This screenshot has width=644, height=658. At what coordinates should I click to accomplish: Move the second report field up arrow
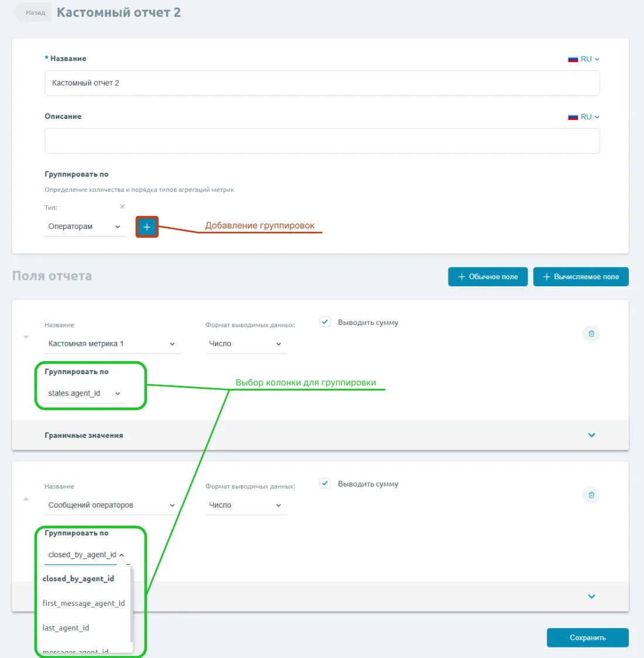26,499
